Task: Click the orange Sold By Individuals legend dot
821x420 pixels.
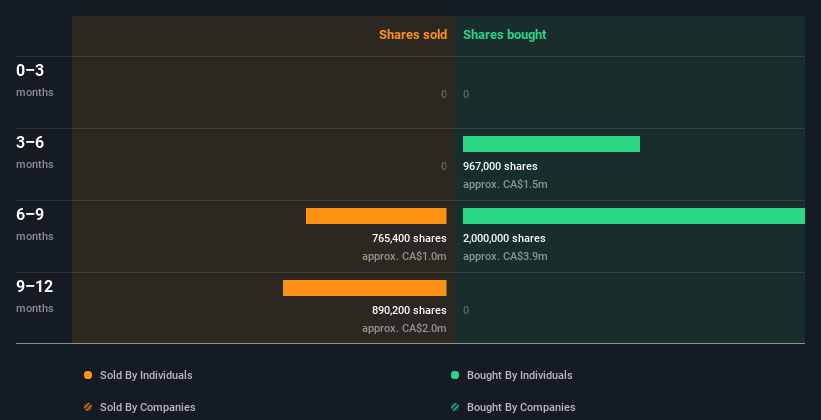Action: 88,375
